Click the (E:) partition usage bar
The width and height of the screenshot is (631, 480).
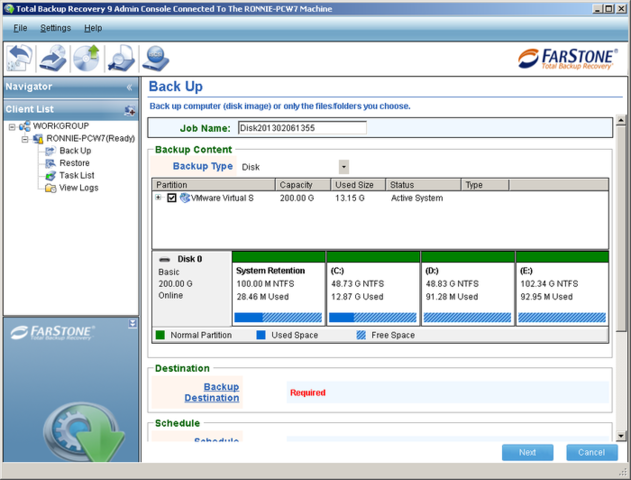(x=562, y=317)
